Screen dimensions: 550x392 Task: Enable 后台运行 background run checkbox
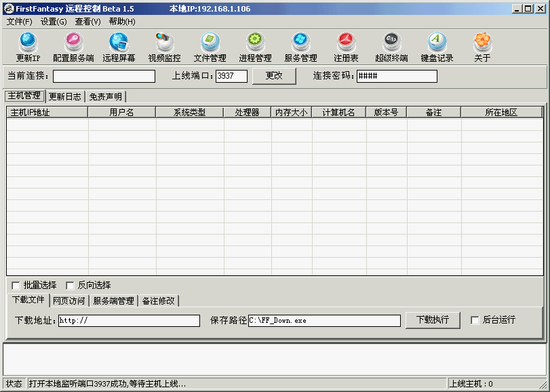click(x=475, y=320)
